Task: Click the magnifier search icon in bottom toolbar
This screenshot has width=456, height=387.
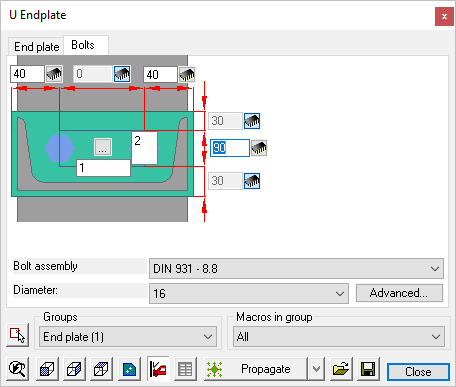Action: [x=17, y=369]
